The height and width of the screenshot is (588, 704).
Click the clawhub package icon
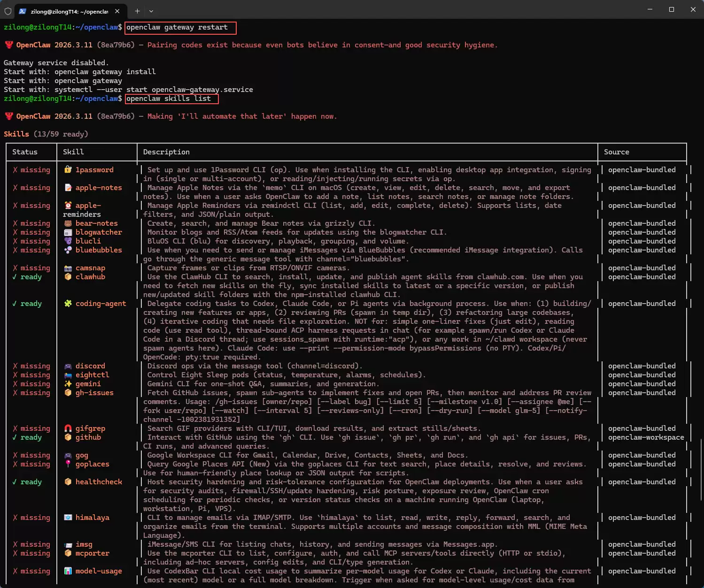click(68, 277)
